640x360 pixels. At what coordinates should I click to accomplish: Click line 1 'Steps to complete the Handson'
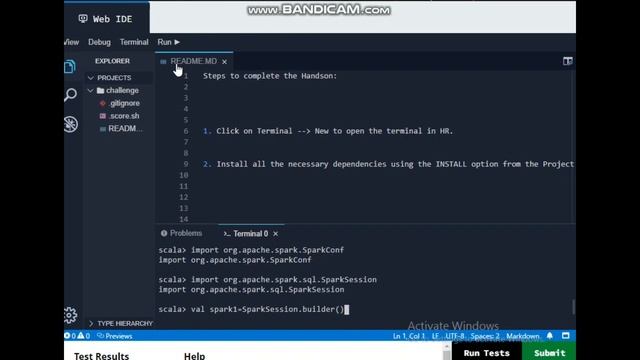[x=270, y=76]
